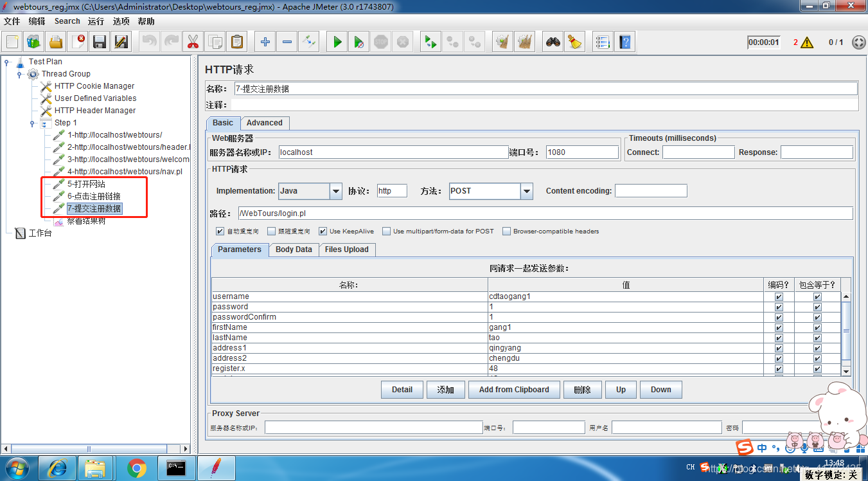Toggle 包含等于 checkbox for address2 row
Viewport: 868px width, 481px height.
(x=817, y=358)
